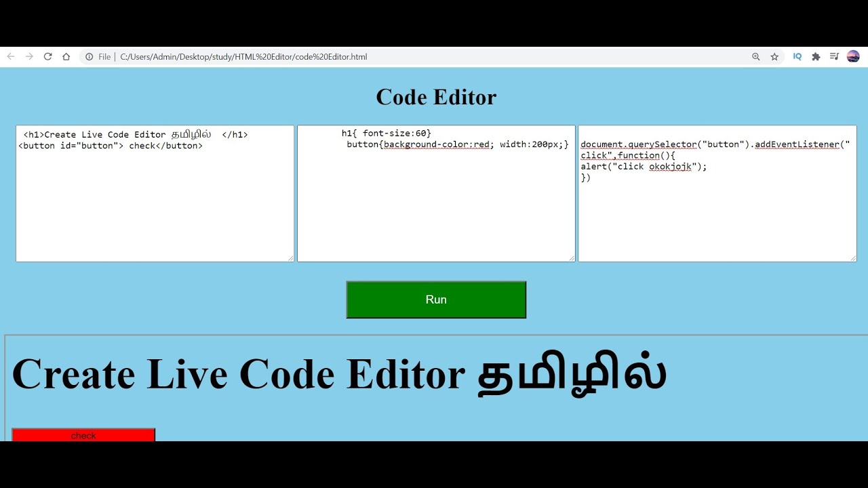Image resolution: width=868 pixels, height=488 pixels.
Task: Click the 'alert("click okokjojk");' line
Action: tap(644, 167)
